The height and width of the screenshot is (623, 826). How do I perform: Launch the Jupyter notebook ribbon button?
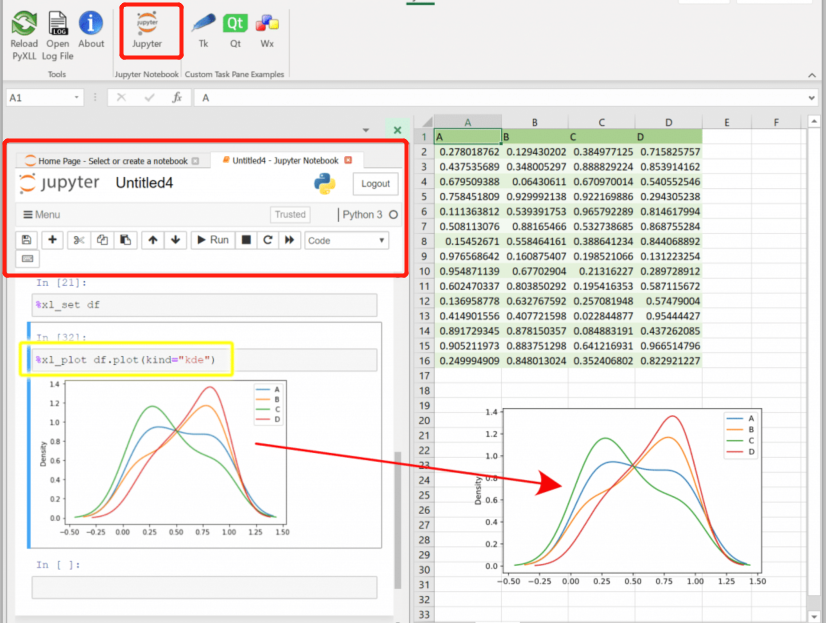147,31
